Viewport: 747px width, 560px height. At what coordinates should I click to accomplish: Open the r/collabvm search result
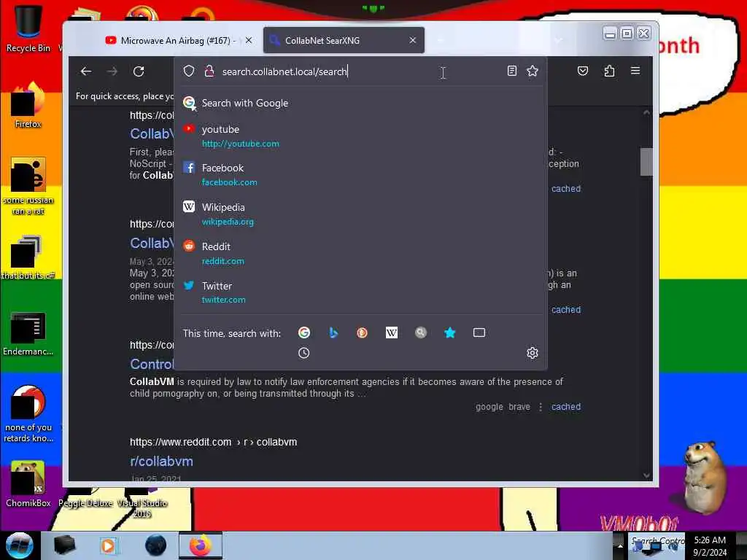pos(161,462)
